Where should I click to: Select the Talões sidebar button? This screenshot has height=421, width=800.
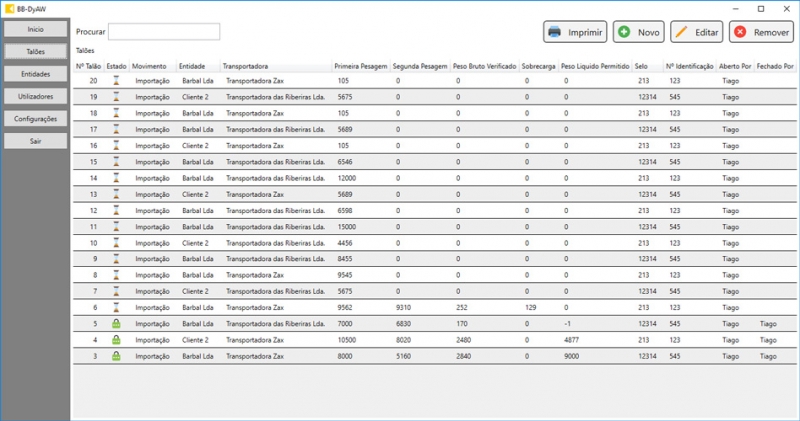tap(35, 51)
